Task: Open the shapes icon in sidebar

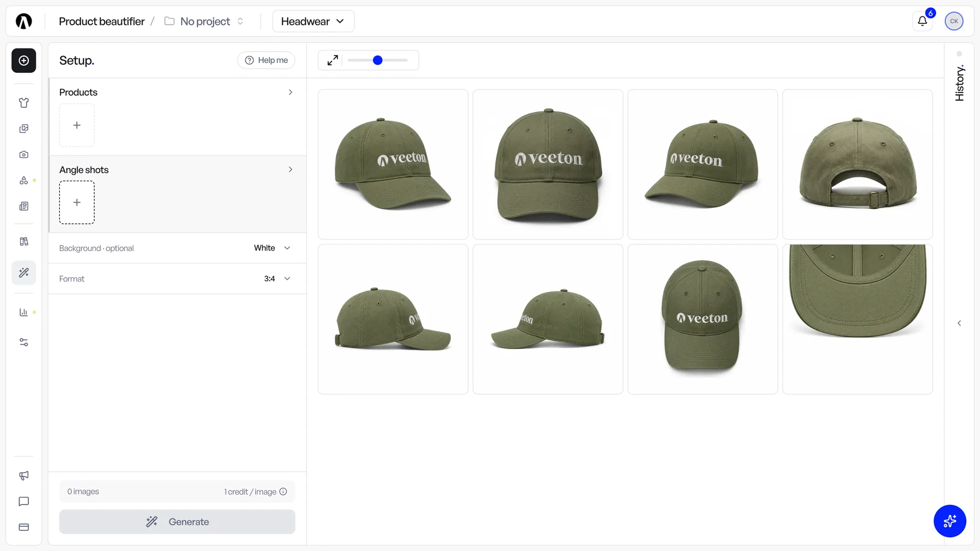Action: (24, 180)
